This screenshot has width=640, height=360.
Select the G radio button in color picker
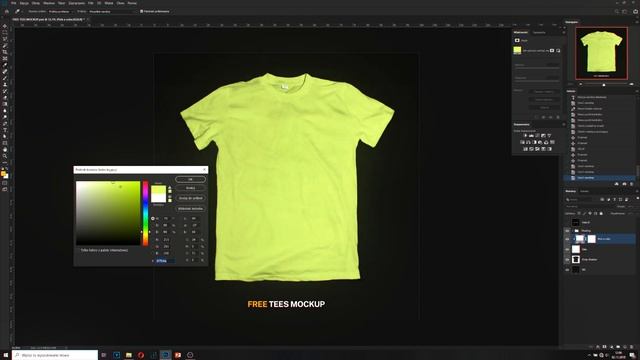(x=153, y=247)
